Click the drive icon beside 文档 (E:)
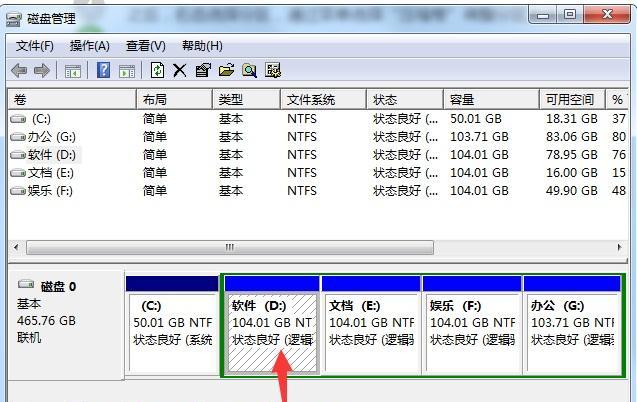The width and height of the screenshot is (637, 402). click(18, 173)
